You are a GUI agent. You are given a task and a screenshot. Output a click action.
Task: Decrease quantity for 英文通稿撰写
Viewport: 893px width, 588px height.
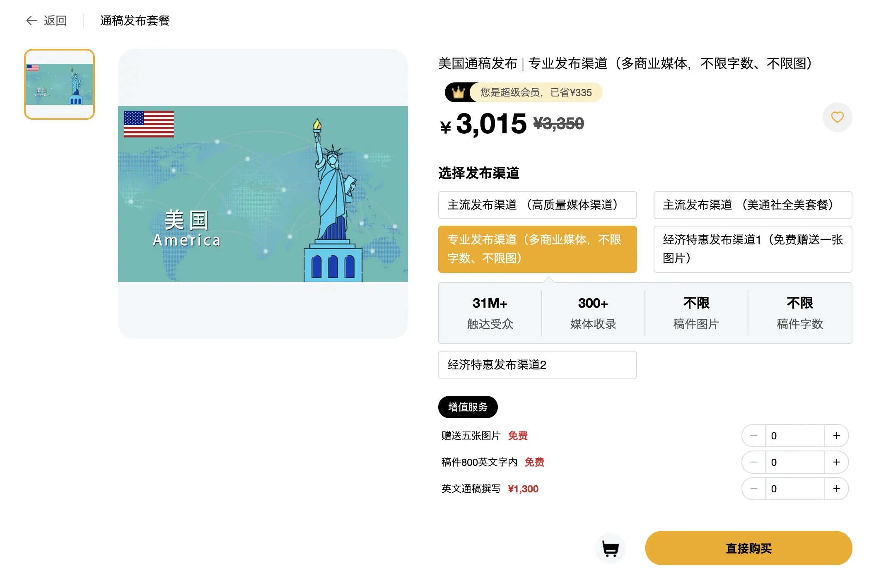click(x=754, y=489)
